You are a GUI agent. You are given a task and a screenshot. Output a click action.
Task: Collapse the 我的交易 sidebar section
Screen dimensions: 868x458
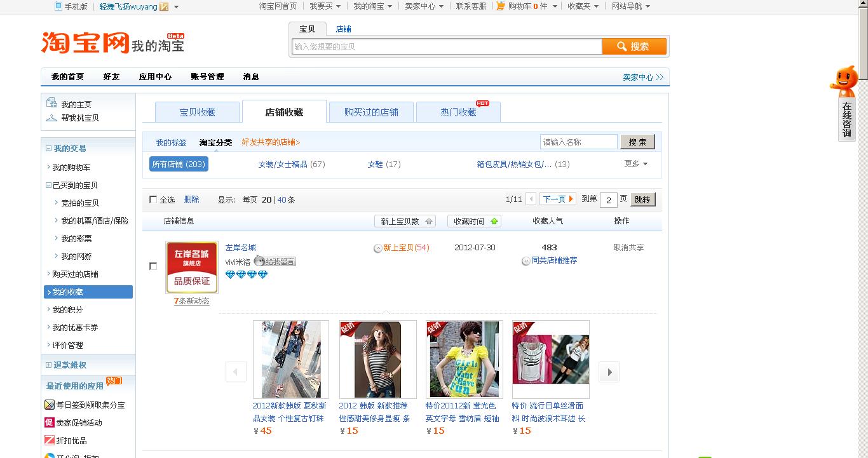point(48,149)
